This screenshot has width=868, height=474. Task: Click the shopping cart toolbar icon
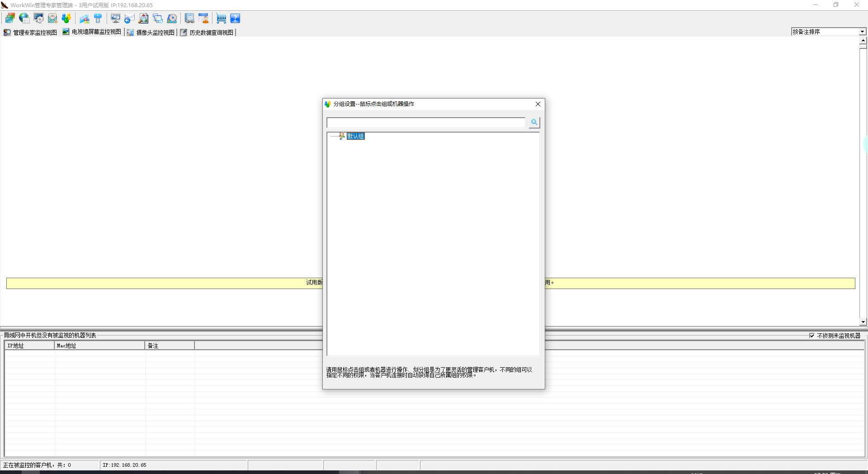click(x=221, y=18)
